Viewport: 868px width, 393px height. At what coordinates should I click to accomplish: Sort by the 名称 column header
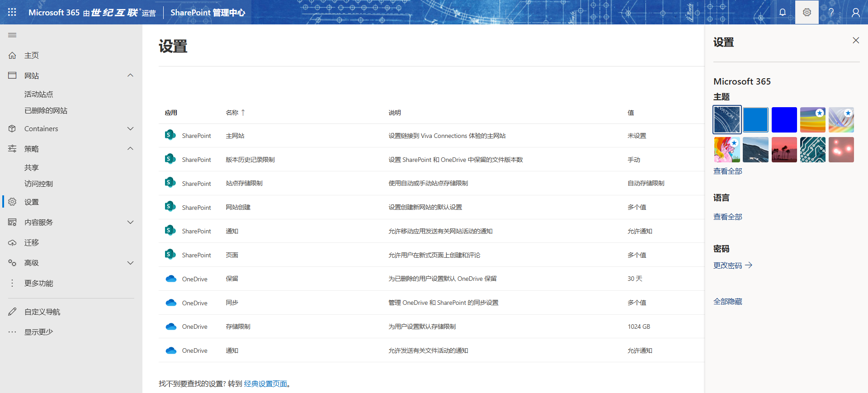(x=235, y=113)
